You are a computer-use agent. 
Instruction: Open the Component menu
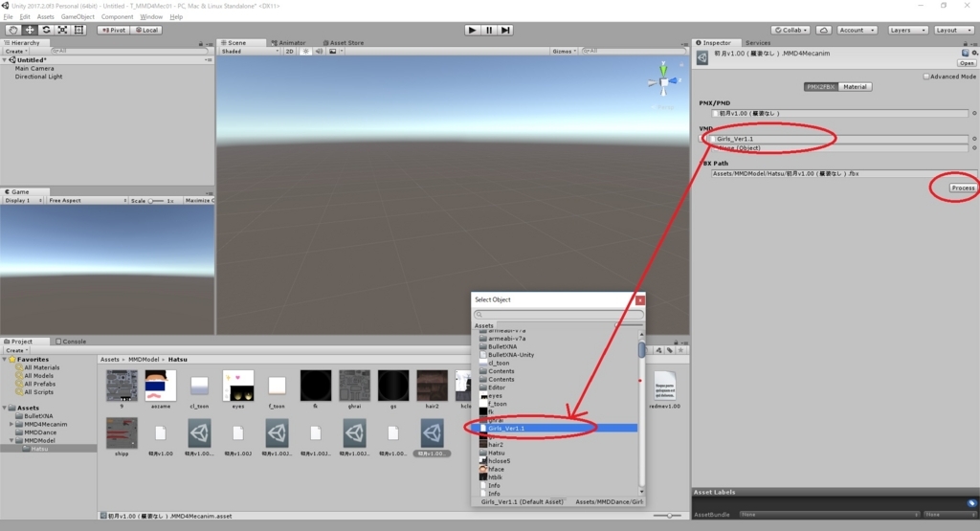pos(117,17)
